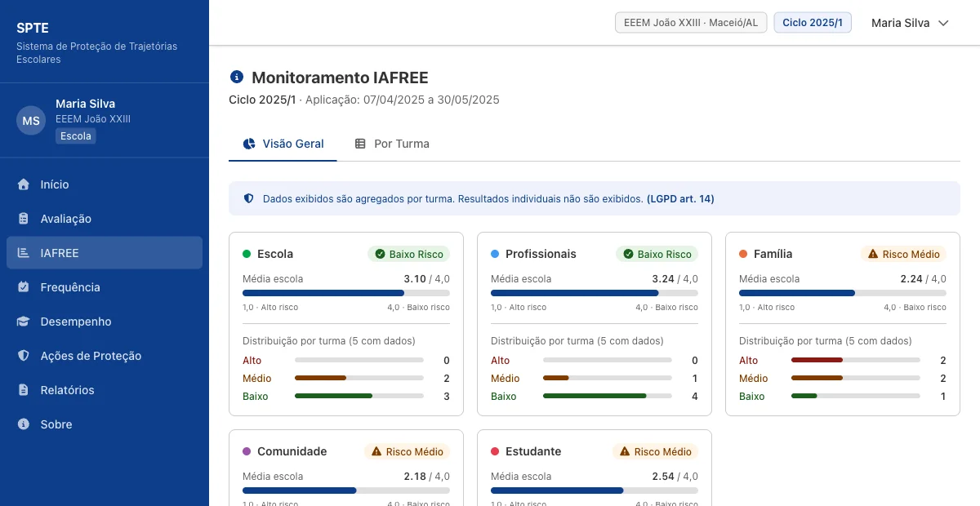Viewport: 980px width, 506px height.
Task: Click the LGPD art. 14 reference
Action: 680,198
